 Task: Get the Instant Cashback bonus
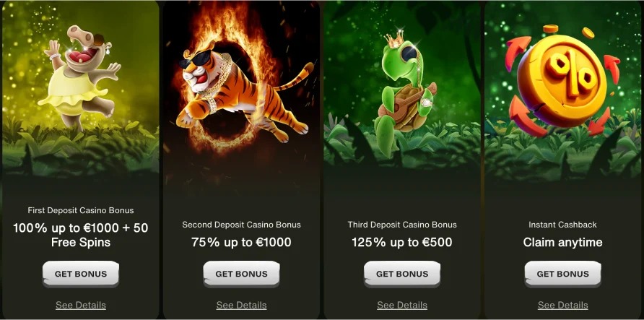pos(562,274)
